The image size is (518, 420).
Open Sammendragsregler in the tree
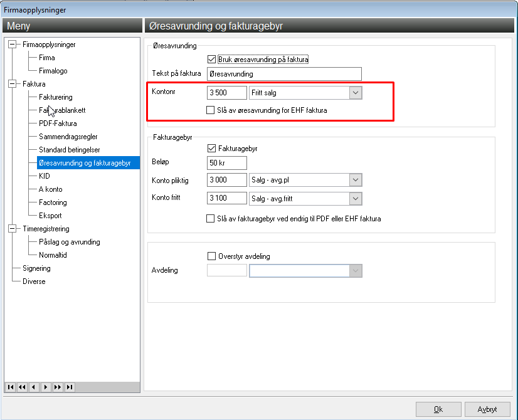click(x=68, y=137)
